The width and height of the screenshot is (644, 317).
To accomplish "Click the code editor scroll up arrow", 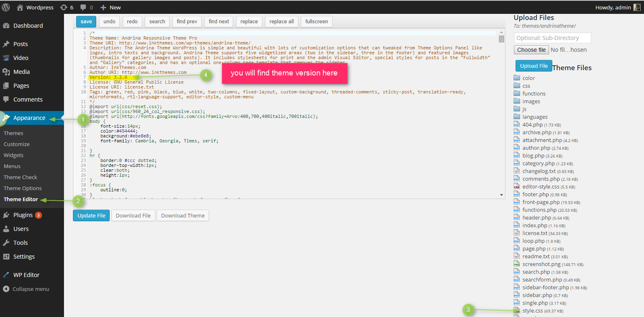I will point(501,32).
